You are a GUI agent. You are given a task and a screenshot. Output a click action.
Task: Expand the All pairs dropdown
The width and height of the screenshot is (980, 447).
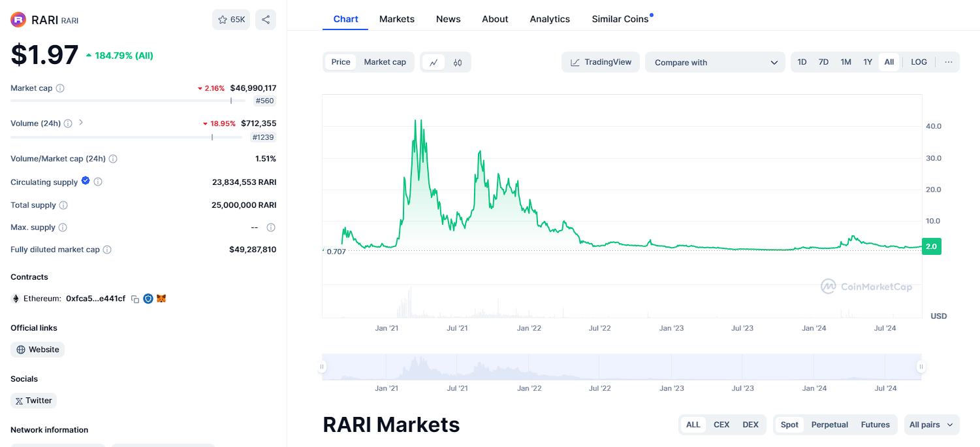pyautogui.click(x=930, y=425)
